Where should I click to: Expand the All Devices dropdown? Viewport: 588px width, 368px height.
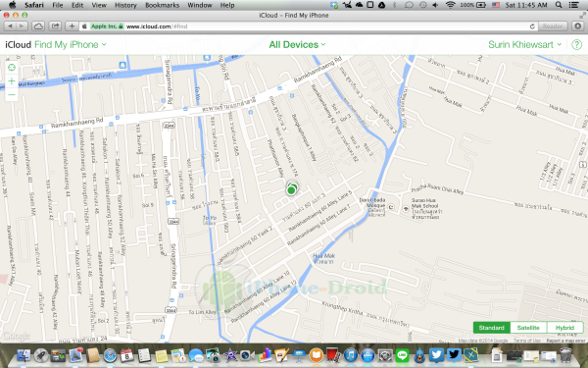[x=297, y=45]
